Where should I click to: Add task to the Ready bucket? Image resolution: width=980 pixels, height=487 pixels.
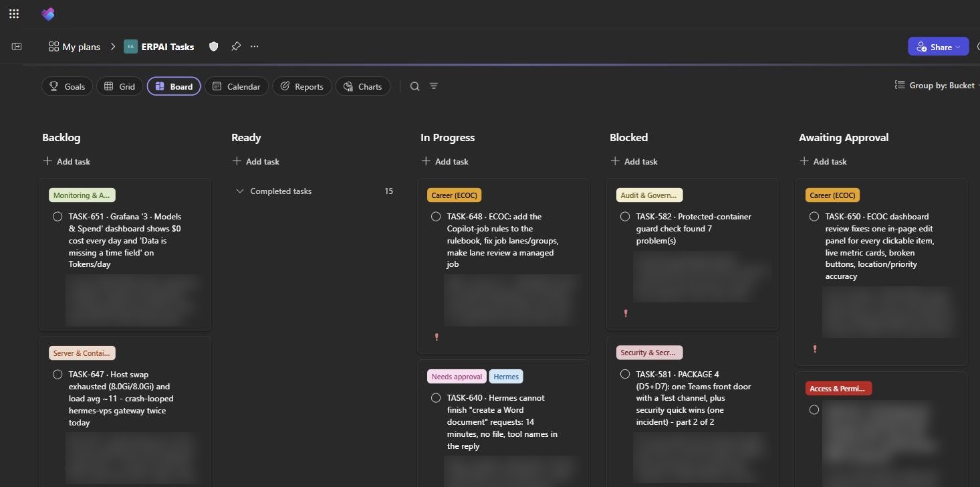click(x=255, y=161)
